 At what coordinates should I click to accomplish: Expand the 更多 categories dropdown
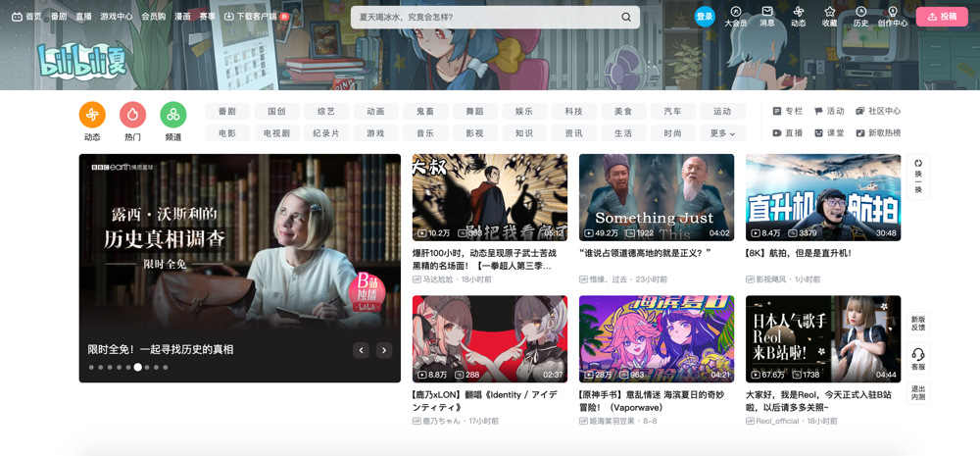point(722,133)
